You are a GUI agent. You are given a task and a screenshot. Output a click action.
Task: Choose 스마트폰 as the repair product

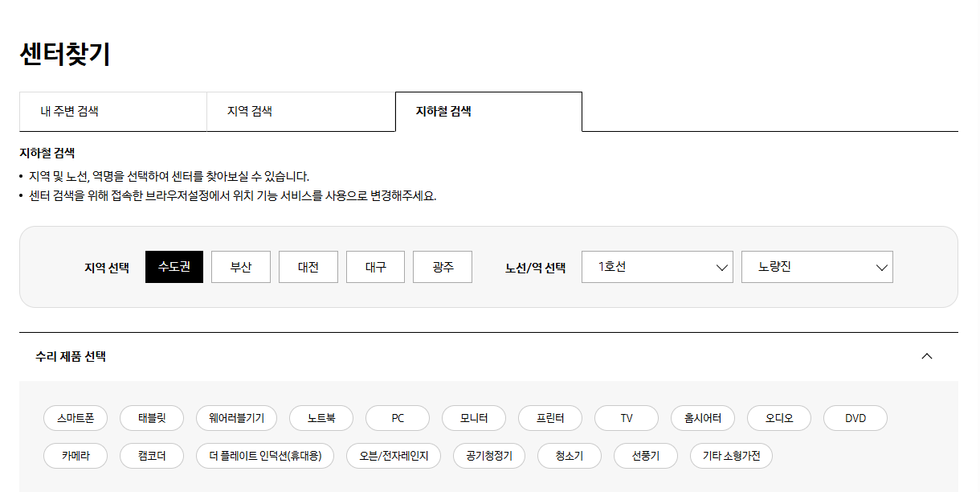76,417
